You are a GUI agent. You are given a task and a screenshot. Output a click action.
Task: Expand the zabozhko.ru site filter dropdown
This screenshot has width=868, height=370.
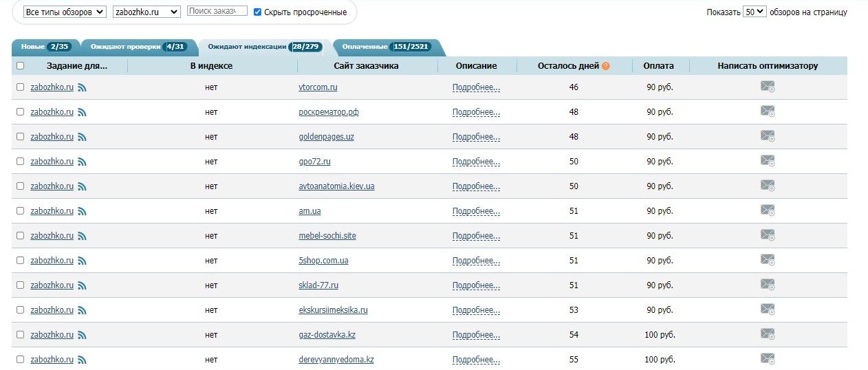point(147,12)
